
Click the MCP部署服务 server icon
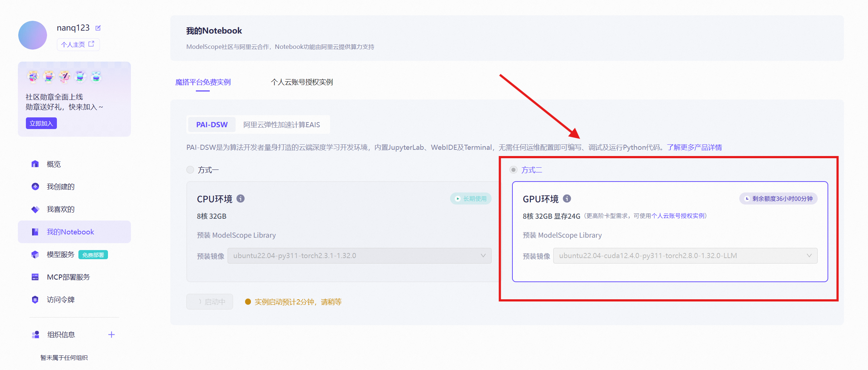(35, 277)
